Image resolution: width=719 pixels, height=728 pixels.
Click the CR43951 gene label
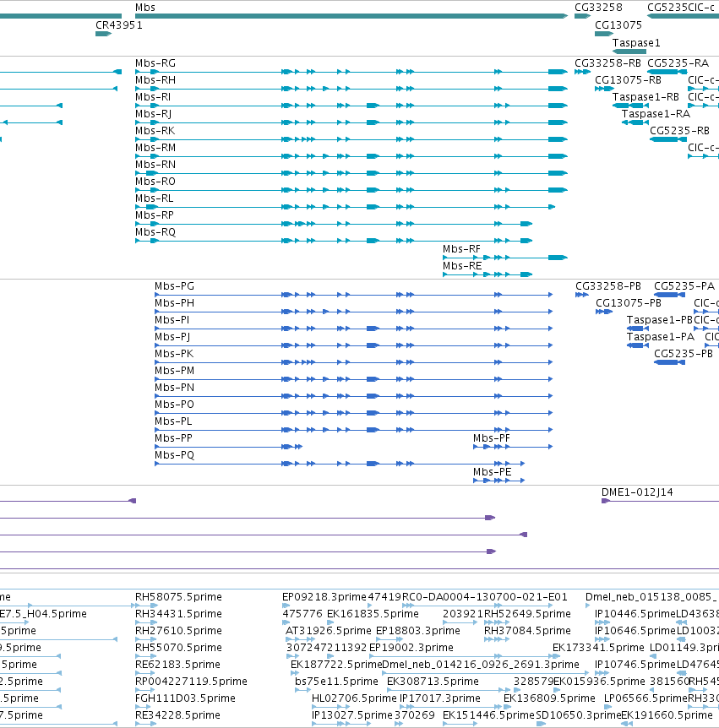(x=119, y=25)
